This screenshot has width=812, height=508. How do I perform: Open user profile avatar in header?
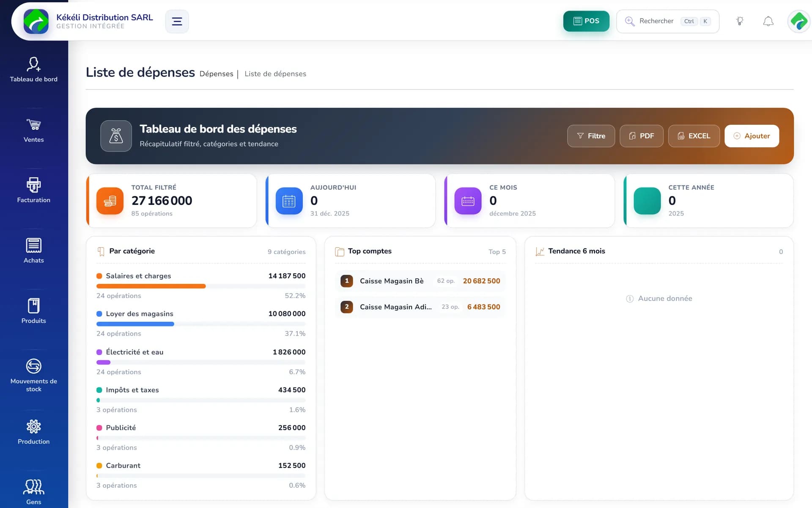[799, 21]
